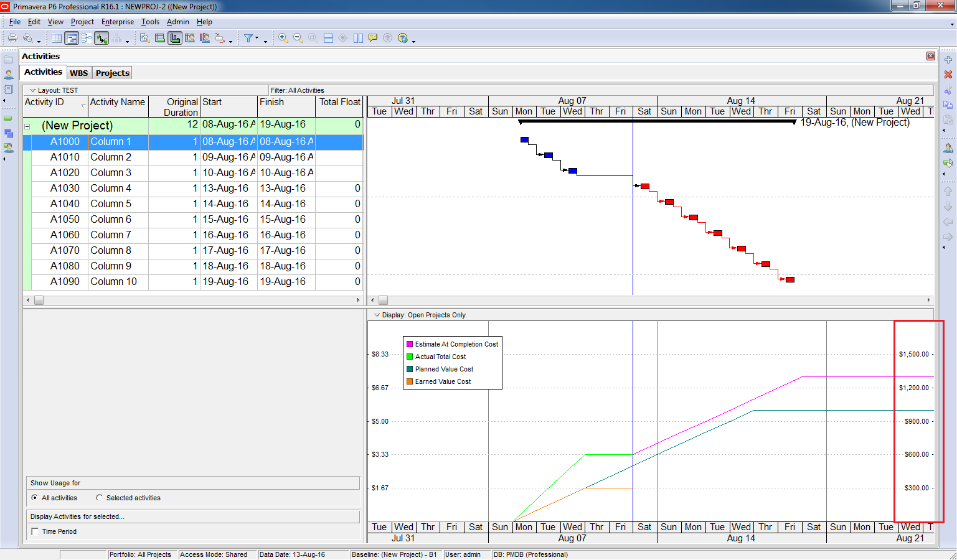Image resolution: width=957 pixels, height=560 pixels.
Task: Open dropdown arrow after Progress Spotlight icon
Action: pyautogui.click(x=230, y=41)
